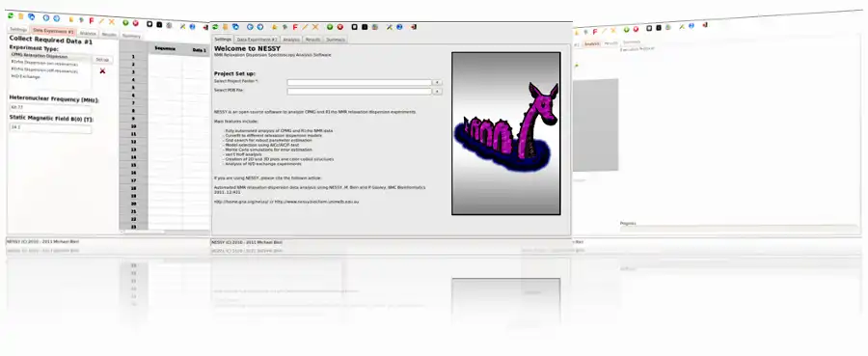Open Data Experiment #1 tab in center window

tap(257, 40)
